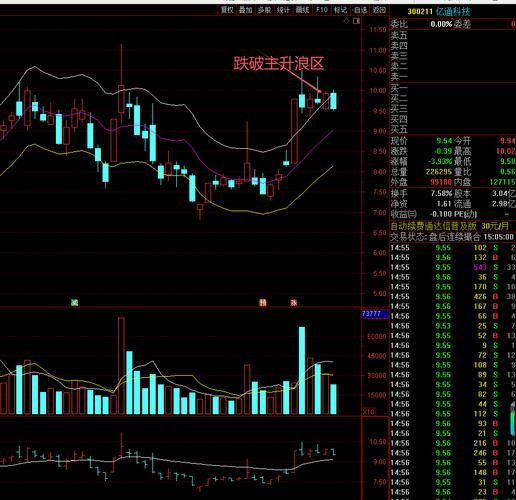516x500 pixels.
Task: Click the green marker below the K-line chart
Action: (75, 303)
